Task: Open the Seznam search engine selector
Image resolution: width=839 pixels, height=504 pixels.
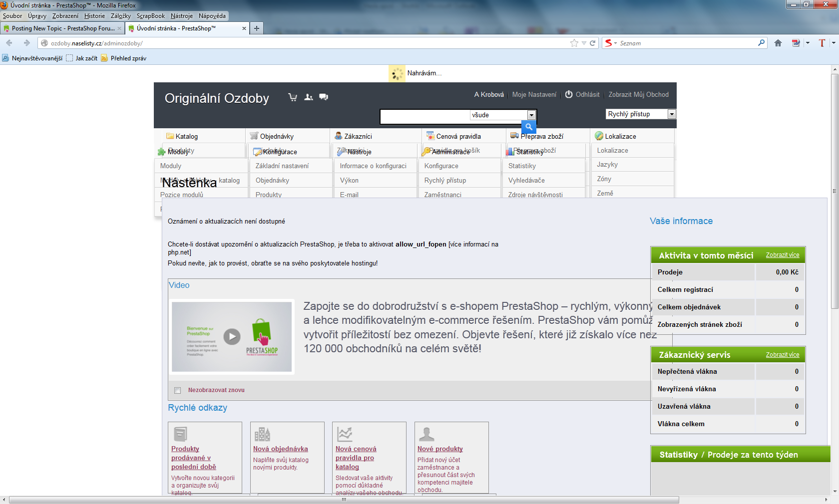Action: [x=611, y=43]
